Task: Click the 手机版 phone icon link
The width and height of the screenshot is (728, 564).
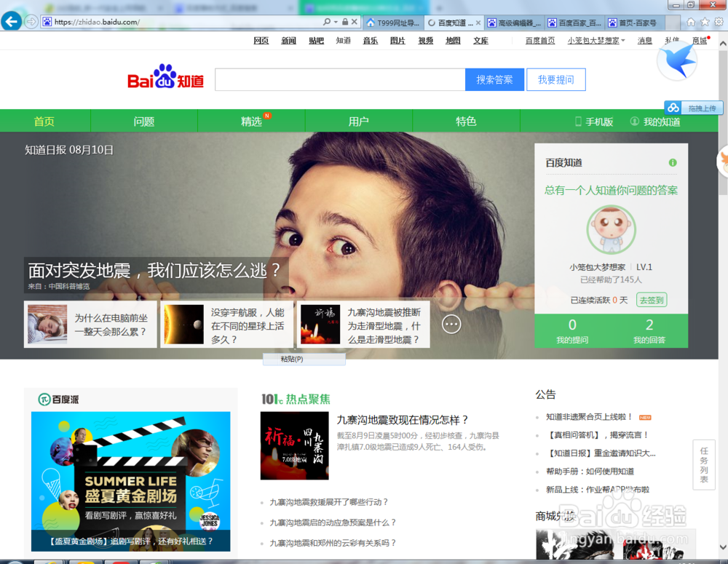Action: 594,122
